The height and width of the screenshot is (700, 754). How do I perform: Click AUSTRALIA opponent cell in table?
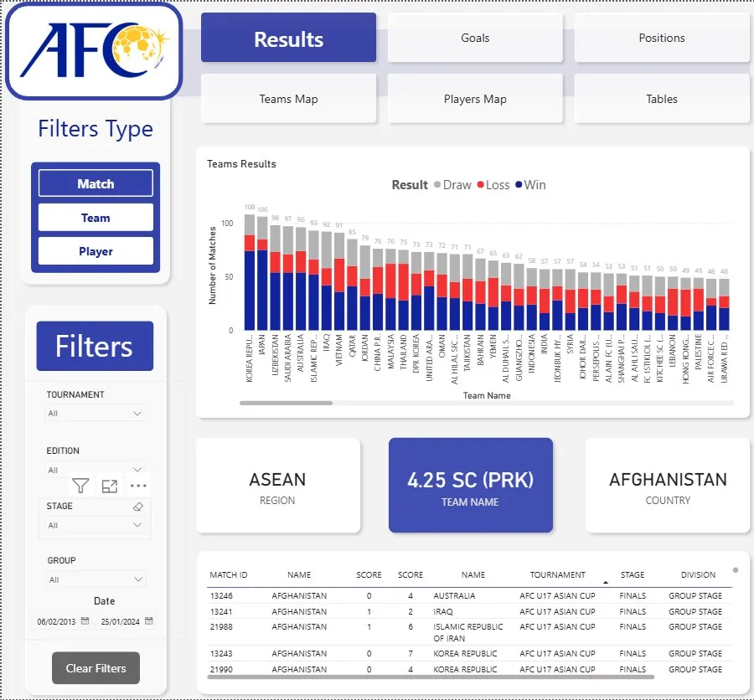point(454,595)
